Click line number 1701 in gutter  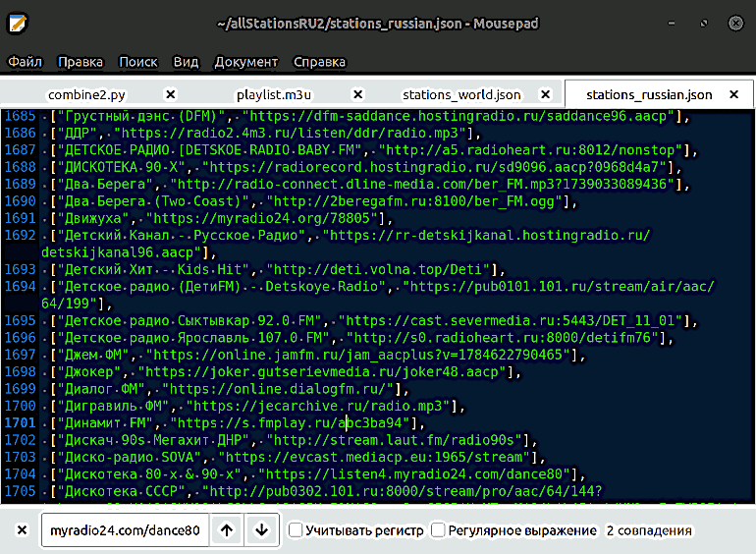[21, 422]
